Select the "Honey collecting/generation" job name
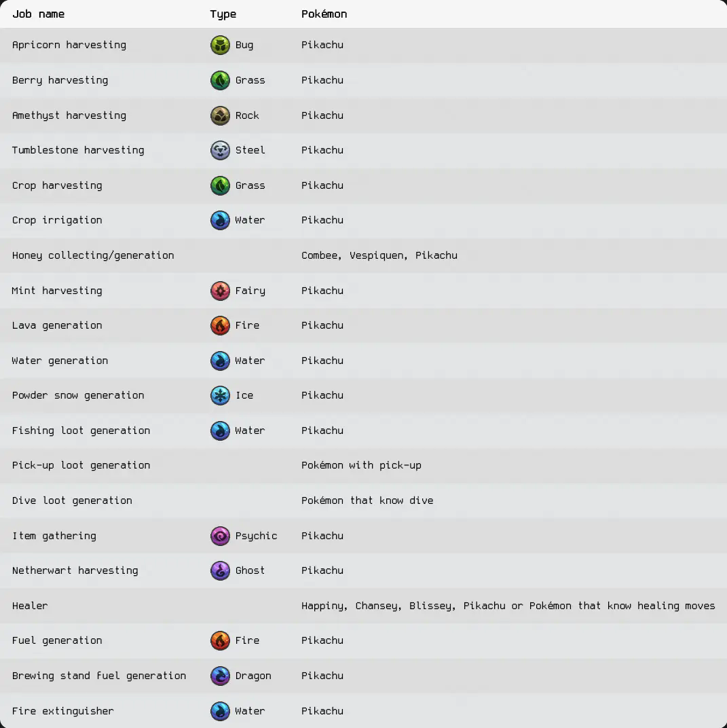The width and height of the screenshot is (727, 728). (x=93, y=255)
